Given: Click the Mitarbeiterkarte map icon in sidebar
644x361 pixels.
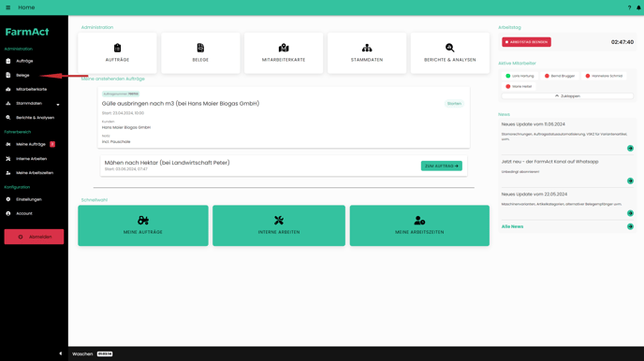Looking at the screenshot, I should point(8,89).
